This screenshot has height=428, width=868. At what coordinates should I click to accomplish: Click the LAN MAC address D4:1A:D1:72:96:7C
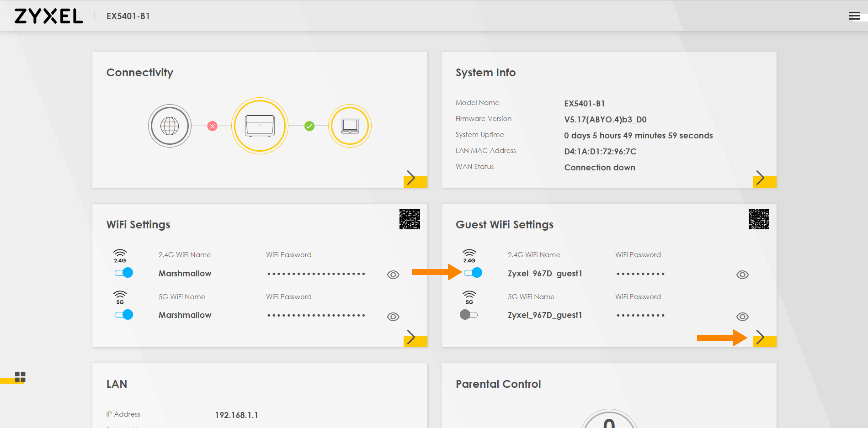coord(600,152)
